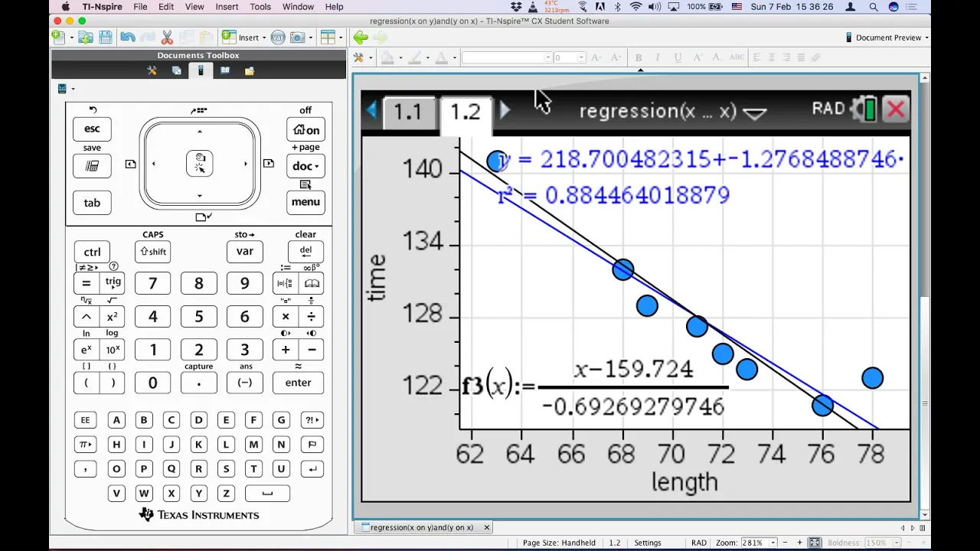Open document name dropdown arrow in handheld title
Screen dimensions: 980x551
coord(755,113)
